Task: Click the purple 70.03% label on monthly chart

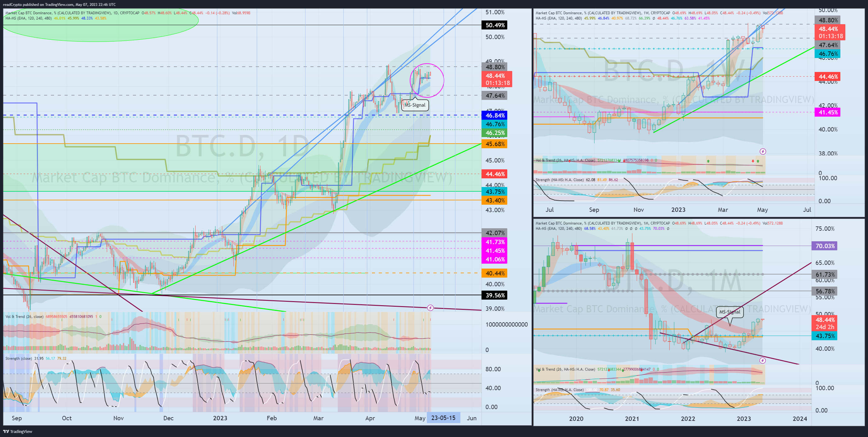Action: (x=825, y=246)
